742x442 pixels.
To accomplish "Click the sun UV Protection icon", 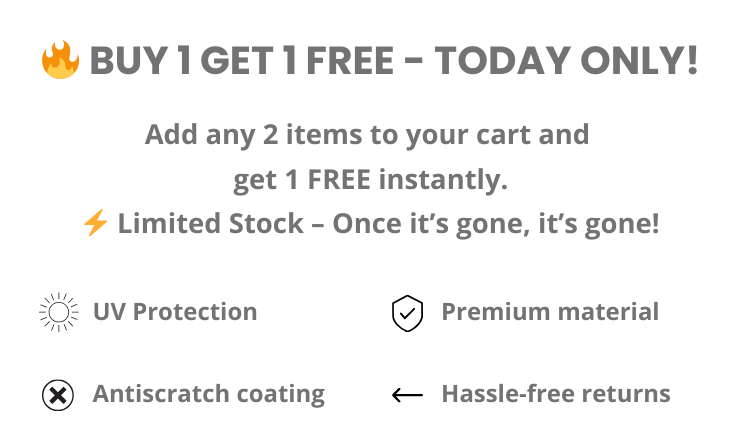I will click(59, 312).
